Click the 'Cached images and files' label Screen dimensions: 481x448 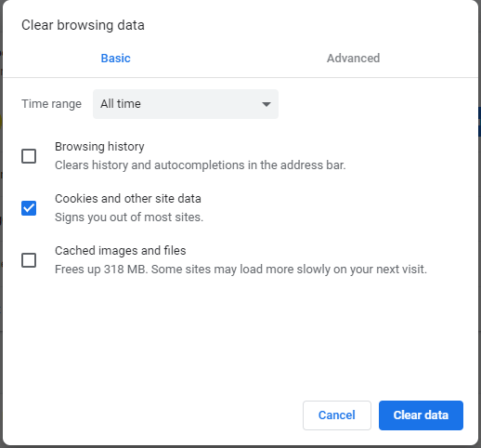coord(121,251)
